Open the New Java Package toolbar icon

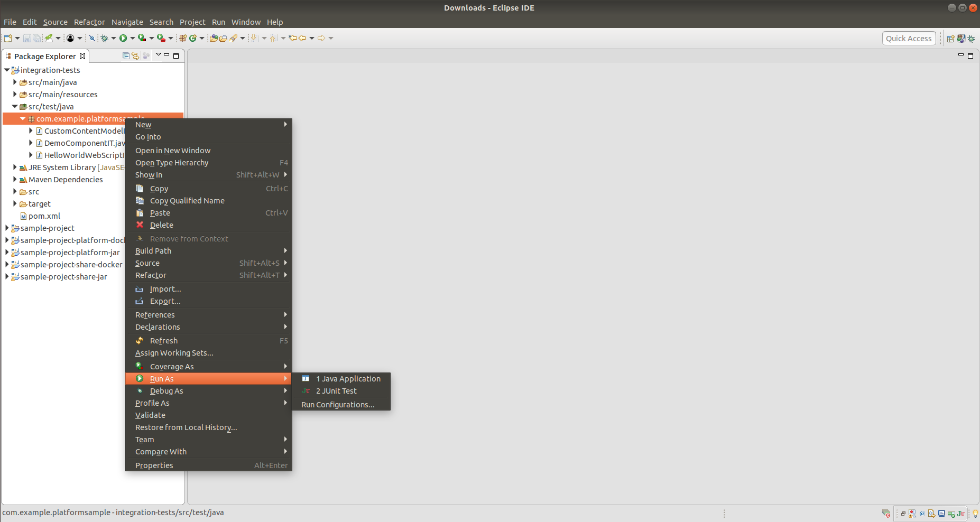[183, 38]
